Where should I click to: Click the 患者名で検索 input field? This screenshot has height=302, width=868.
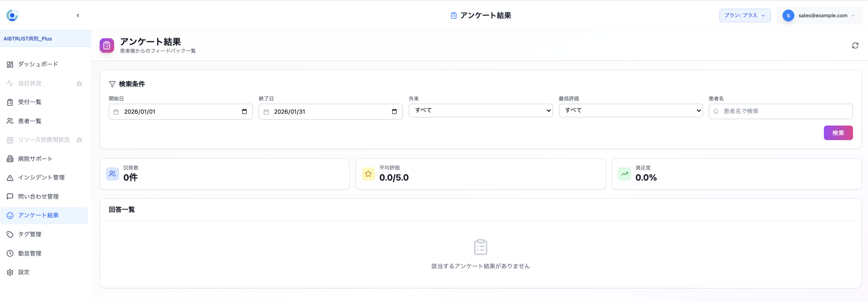click(781, 111)
